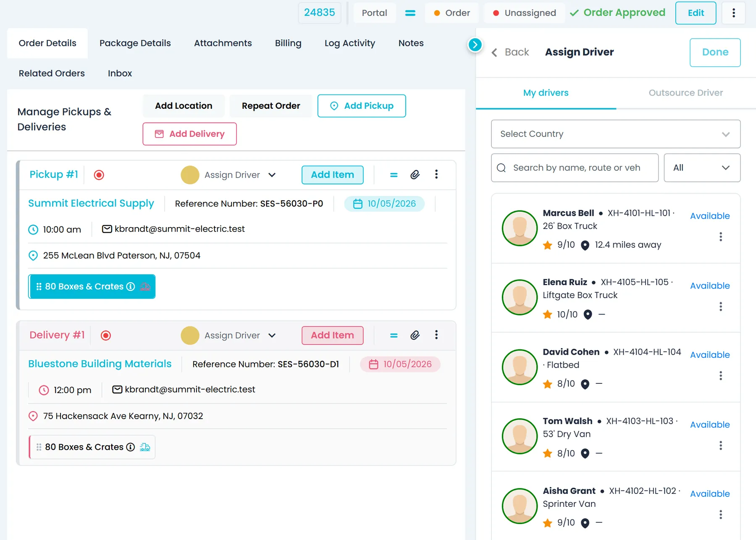Image resolution: width=756 pixels, height=540 pixels.
Task: Open the All filter dropdown
Action: click(702, 168)
